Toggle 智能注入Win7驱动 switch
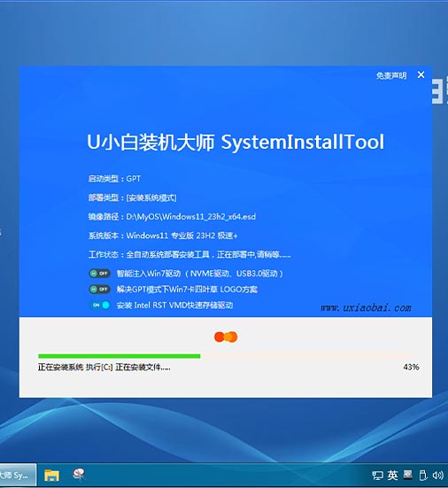The height and width of the screenshot is (488, 448). [x=99, y=274]
